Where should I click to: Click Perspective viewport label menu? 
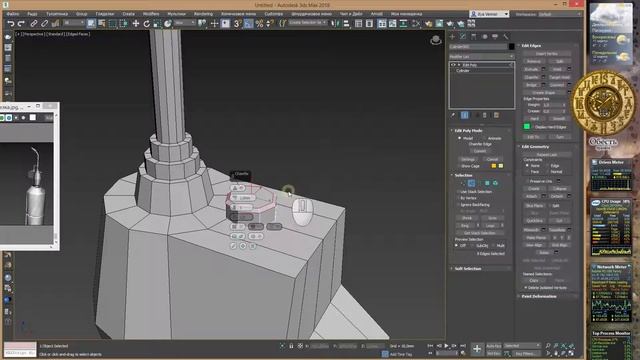coord(35,34)
